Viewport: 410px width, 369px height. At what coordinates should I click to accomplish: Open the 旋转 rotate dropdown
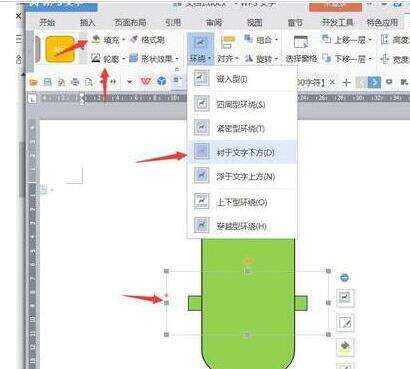click(261, 59)
